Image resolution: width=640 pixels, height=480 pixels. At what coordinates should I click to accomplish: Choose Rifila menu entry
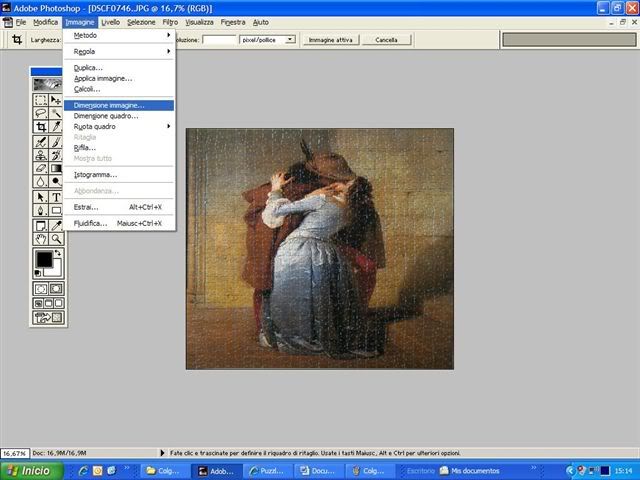pos(119,148)
